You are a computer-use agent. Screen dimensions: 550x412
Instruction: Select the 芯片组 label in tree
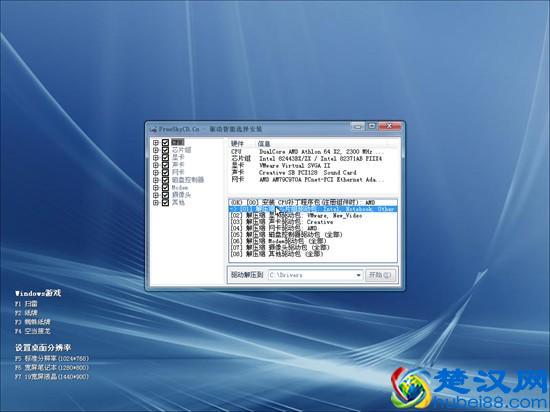181,150
